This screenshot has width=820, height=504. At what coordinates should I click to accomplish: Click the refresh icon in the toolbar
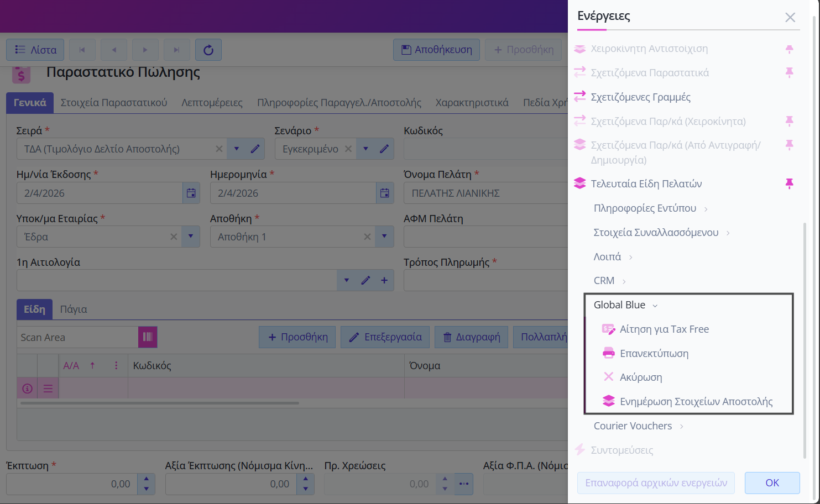pos(208,50)
